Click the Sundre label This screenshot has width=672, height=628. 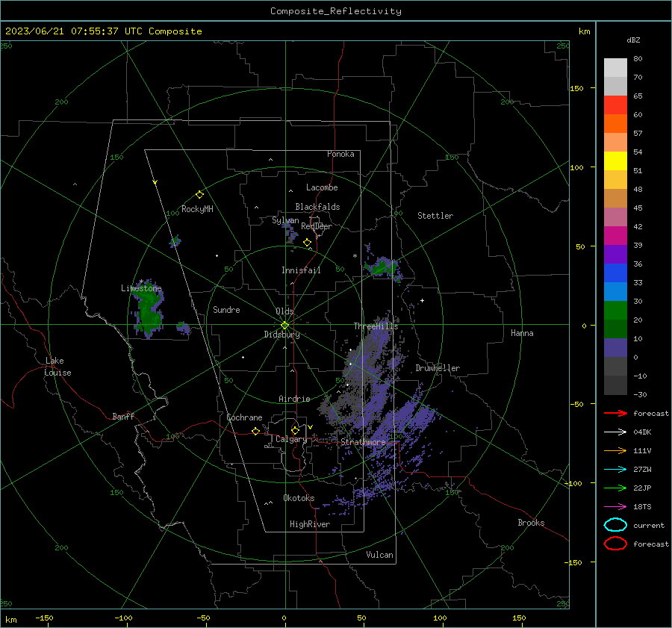coord(226,309)
